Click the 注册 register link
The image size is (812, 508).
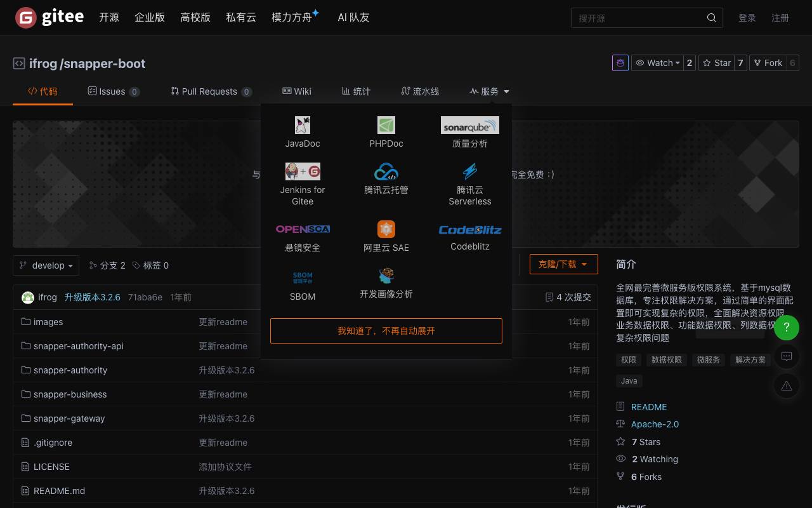click(780, 18)
